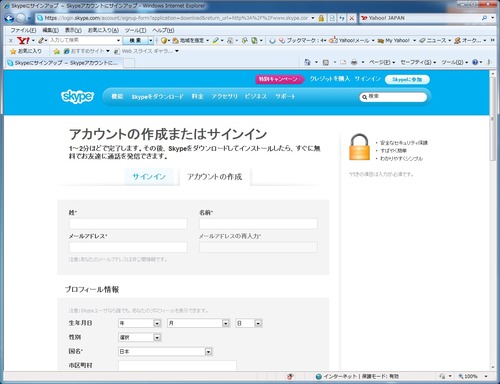Open the 編集(E) menu
The height and width of the screenshot is (384, 500).
tap(50, 30)
